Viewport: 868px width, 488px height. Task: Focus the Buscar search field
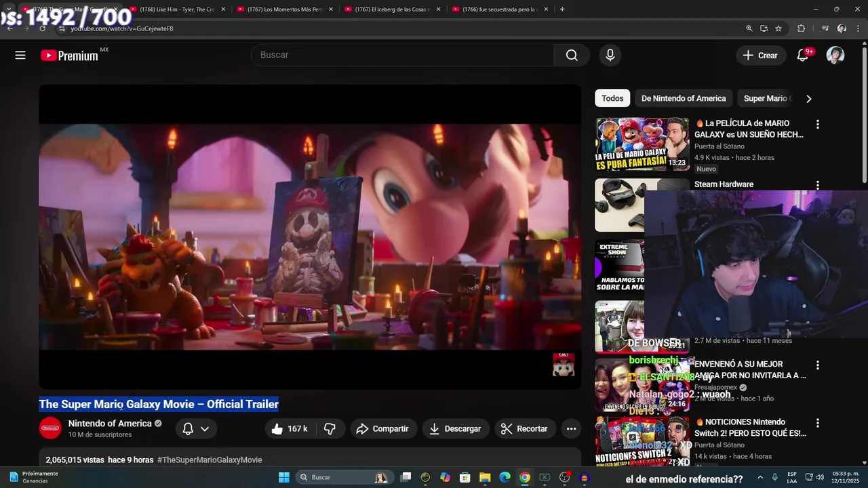(x=403, y=55)
